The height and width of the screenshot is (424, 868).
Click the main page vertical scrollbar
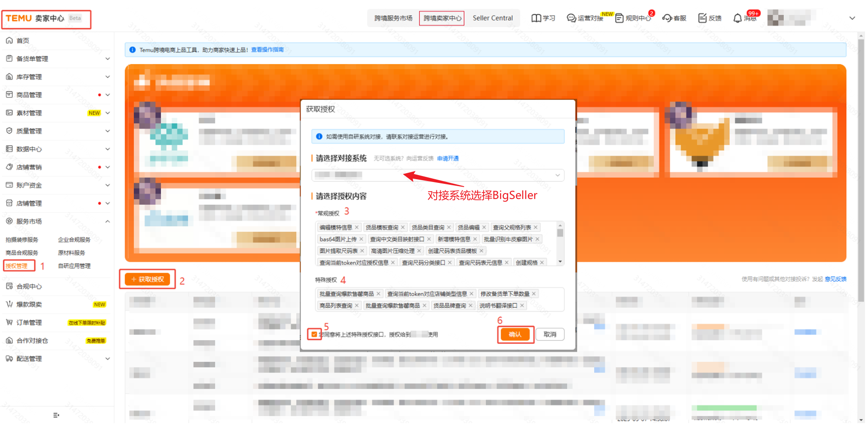point(861,171)
